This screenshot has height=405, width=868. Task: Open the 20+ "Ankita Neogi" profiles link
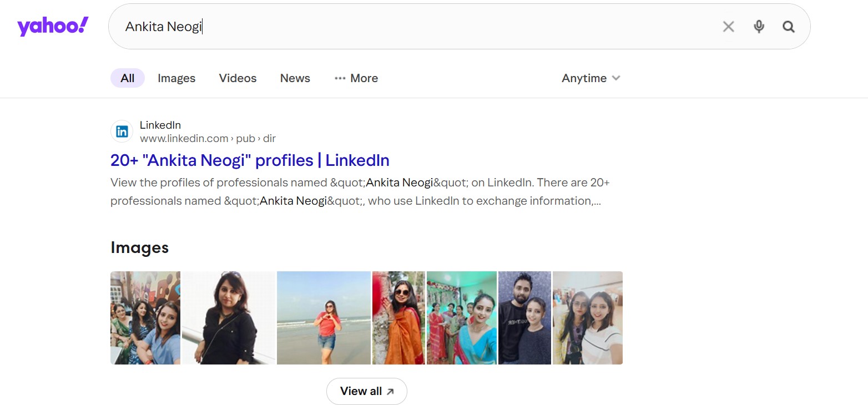[250, 160]
